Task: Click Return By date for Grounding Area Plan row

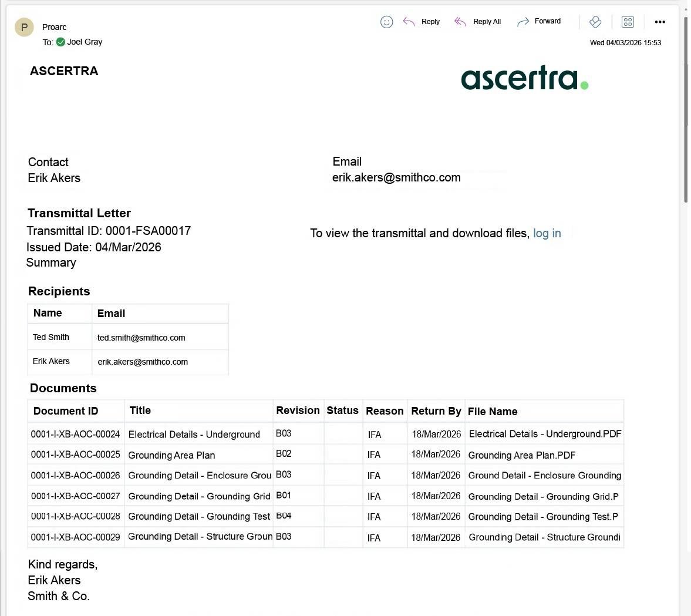Action: tap(436, 455)
